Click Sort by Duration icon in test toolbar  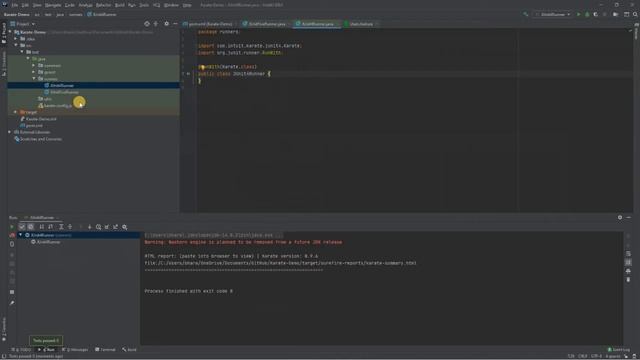click(x=51, y=227)
